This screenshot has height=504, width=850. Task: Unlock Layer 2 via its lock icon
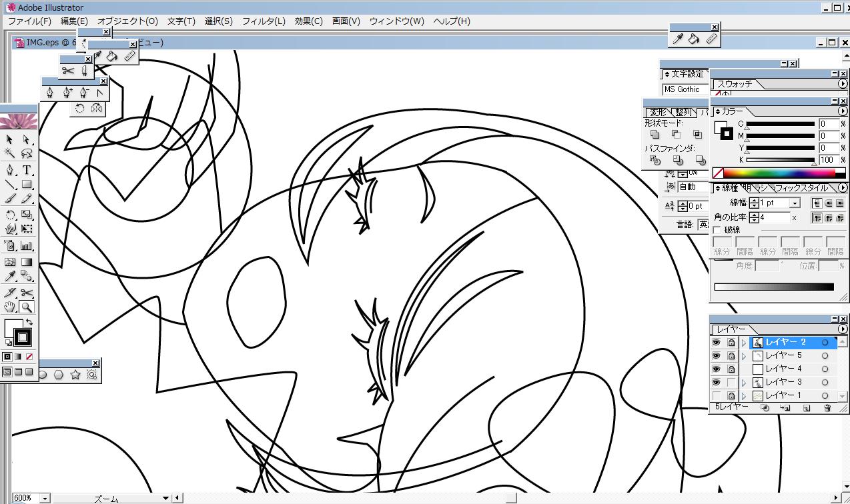(731, 342)
